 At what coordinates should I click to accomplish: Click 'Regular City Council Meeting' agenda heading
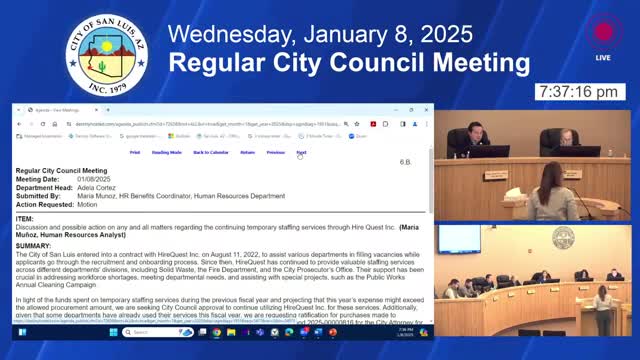pos(62,171)
